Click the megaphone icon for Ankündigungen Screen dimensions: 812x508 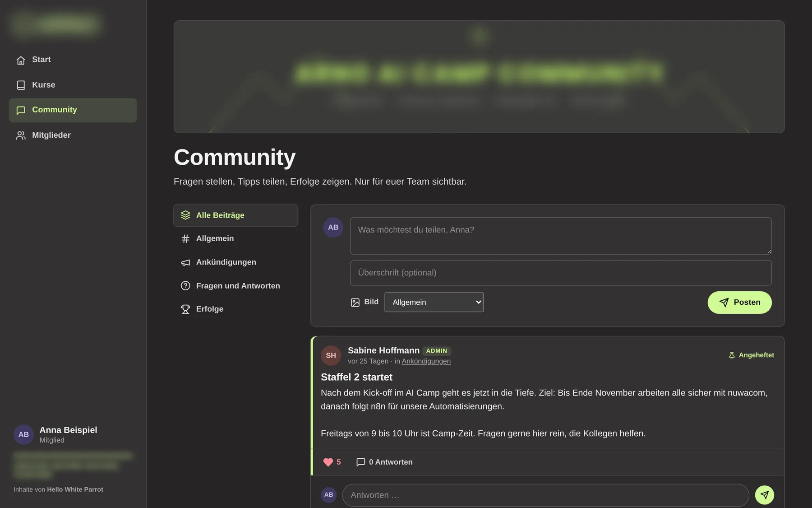(x=185, y=262)
